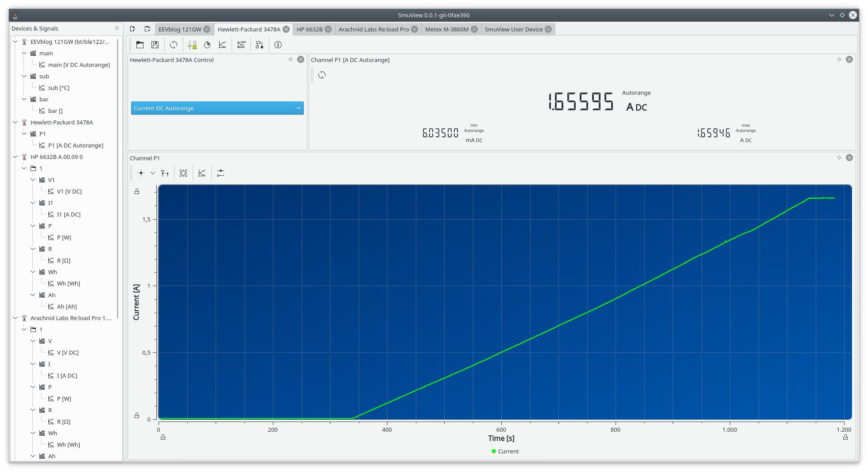
Task: Select I1 [A DC] signal
Action: tap(69, 214)
